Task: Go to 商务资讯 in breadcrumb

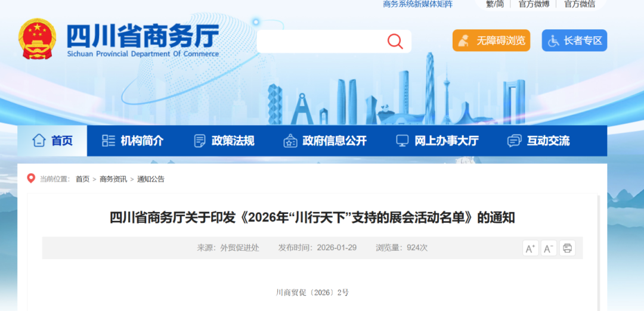Action: 113,179
